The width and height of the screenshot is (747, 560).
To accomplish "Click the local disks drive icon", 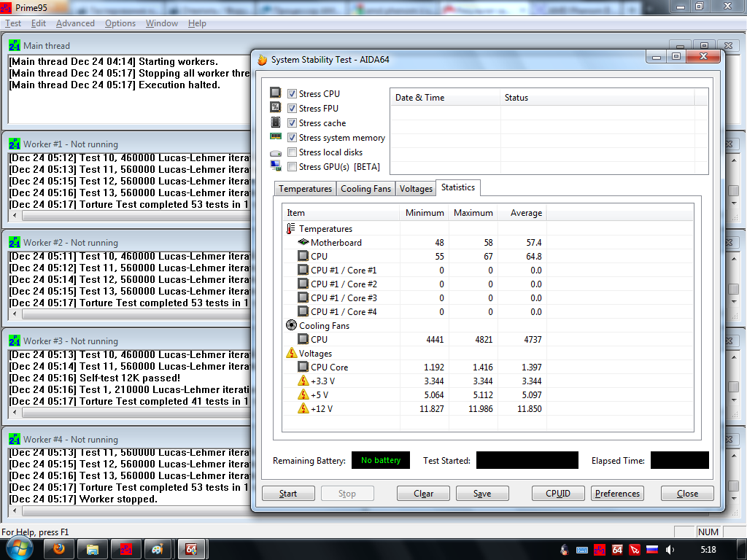I will (x=275, y=153).
